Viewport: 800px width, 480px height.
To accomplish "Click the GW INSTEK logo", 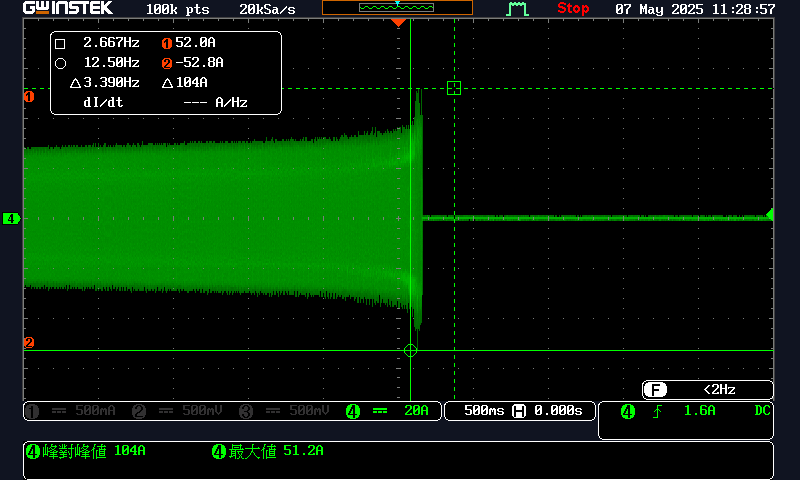I will [68, 8].
